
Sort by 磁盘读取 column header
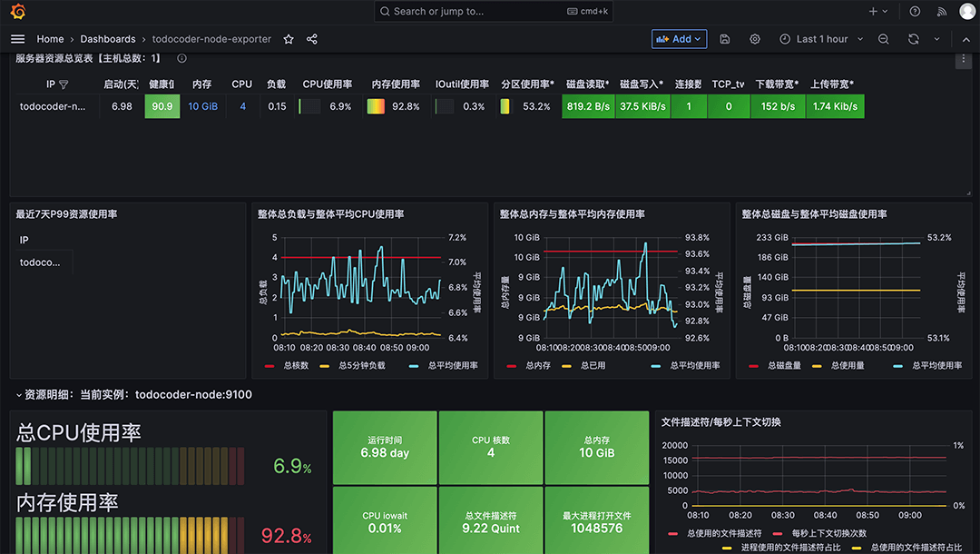click(587, 84)
